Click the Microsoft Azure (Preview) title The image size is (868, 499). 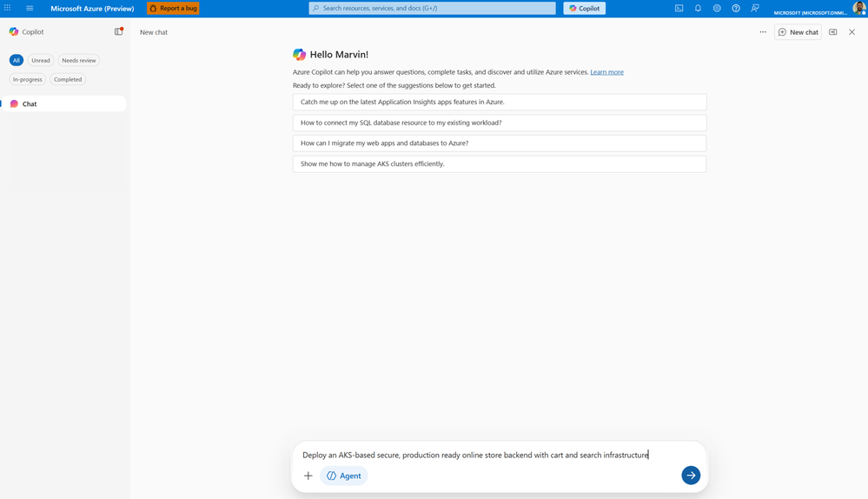click(92, 9)
